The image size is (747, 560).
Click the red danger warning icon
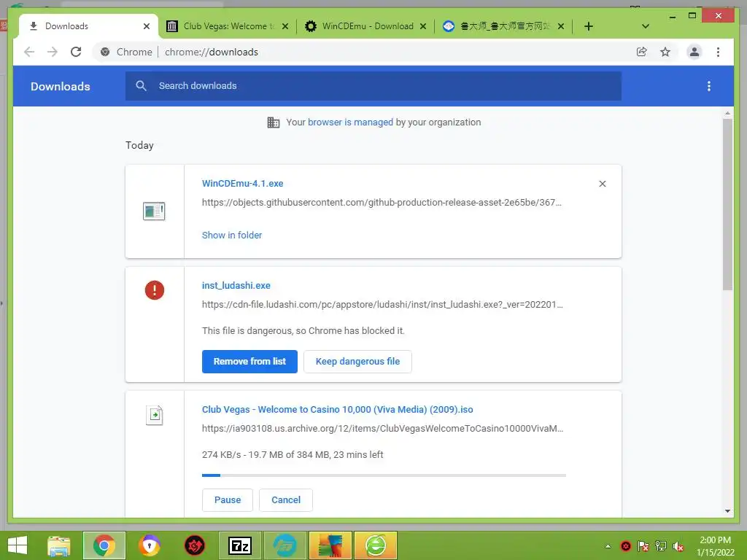155,290
